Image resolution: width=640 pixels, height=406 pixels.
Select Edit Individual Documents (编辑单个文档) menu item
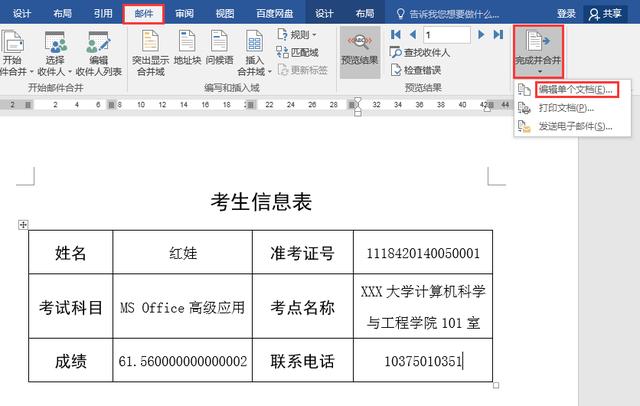pyautogui.click(x=574, y=90)
